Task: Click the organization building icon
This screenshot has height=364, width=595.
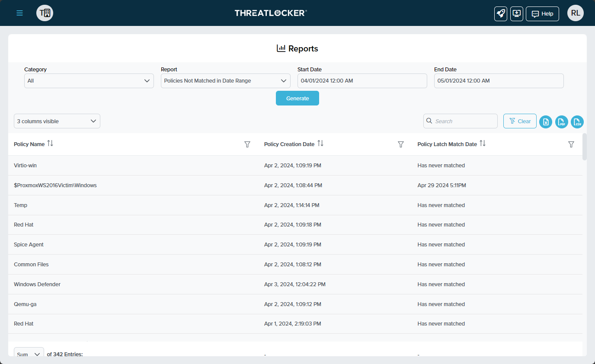Action: [45, 13]
